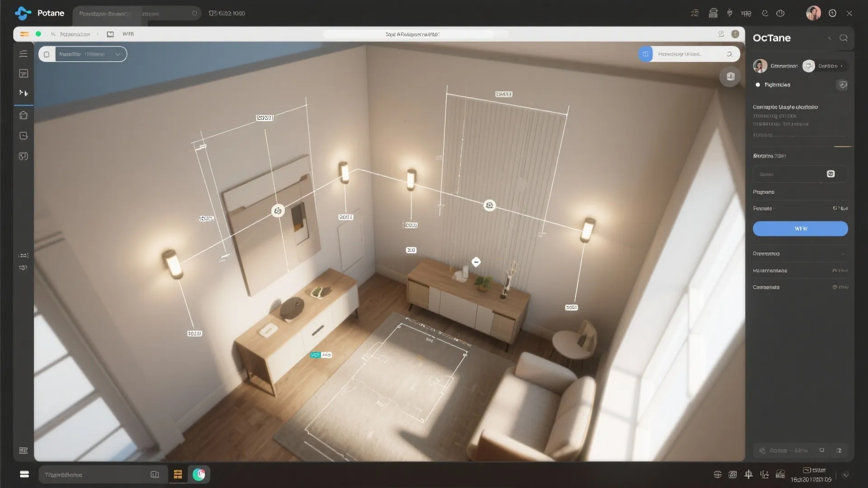Click the user avatar menu in the OcTane panel
This screenshot has height=488, width=868.
tap(760, 66)
